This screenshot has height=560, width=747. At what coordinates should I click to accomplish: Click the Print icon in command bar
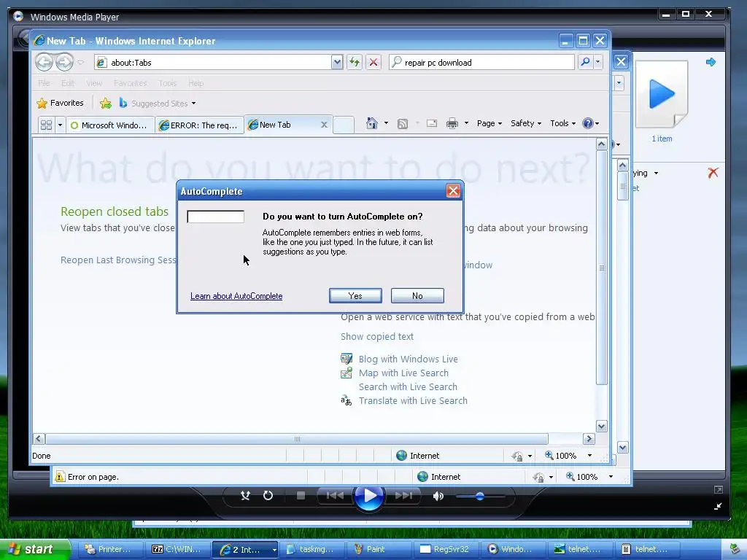tap(452, 124)
